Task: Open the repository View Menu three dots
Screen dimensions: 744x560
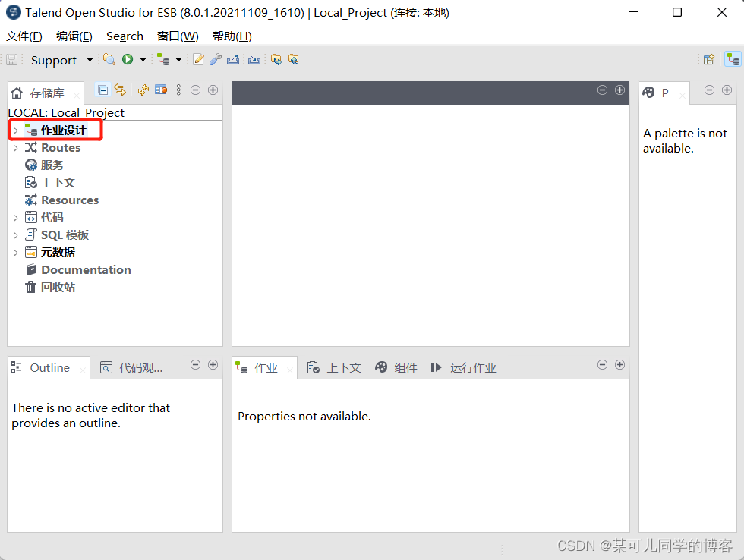Action: pyautogui.click(x=178, y=90)
